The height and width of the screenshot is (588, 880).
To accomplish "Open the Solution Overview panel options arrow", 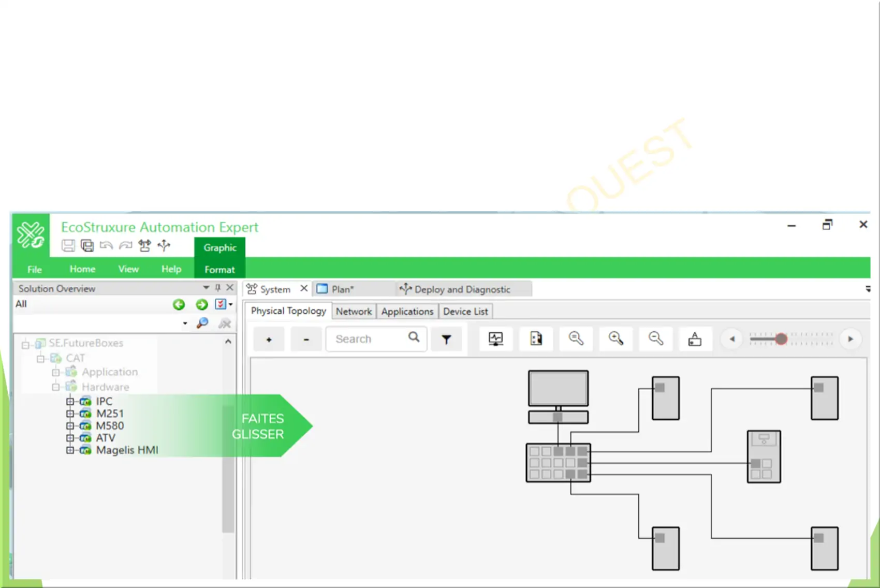I will (206, 287).
